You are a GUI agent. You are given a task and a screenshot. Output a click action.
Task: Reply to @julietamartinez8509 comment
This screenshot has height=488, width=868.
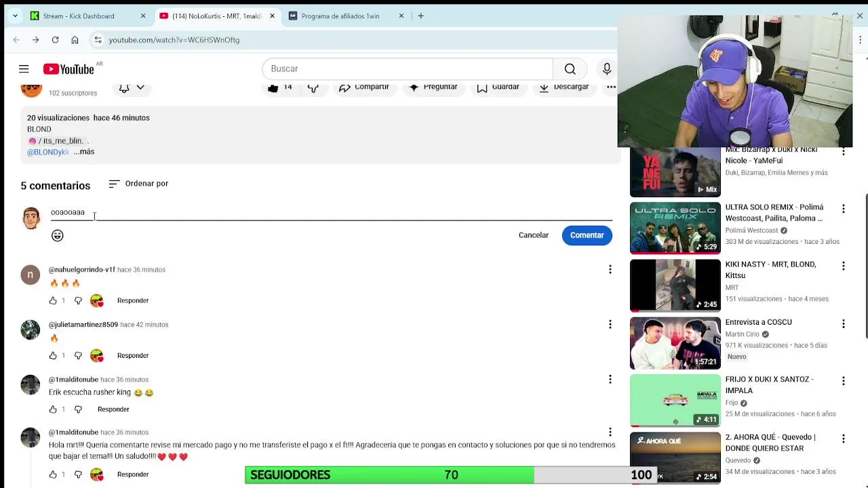(x=133, y=355)
